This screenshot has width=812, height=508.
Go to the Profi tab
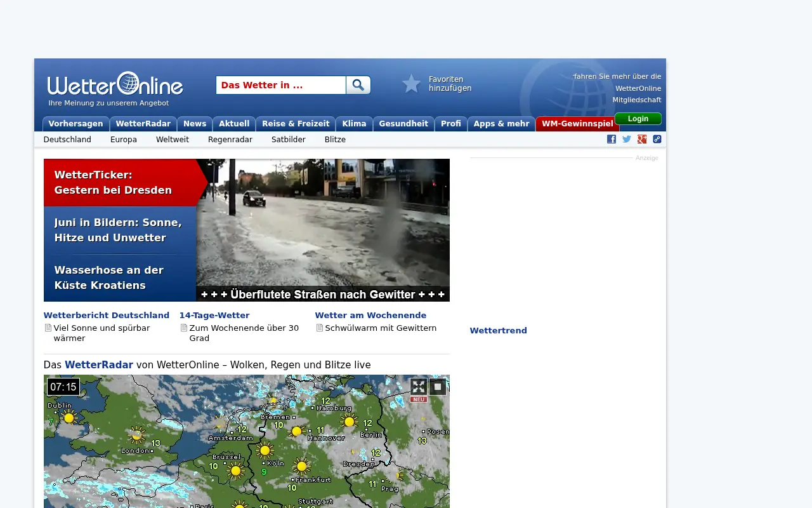click(451, 124)
